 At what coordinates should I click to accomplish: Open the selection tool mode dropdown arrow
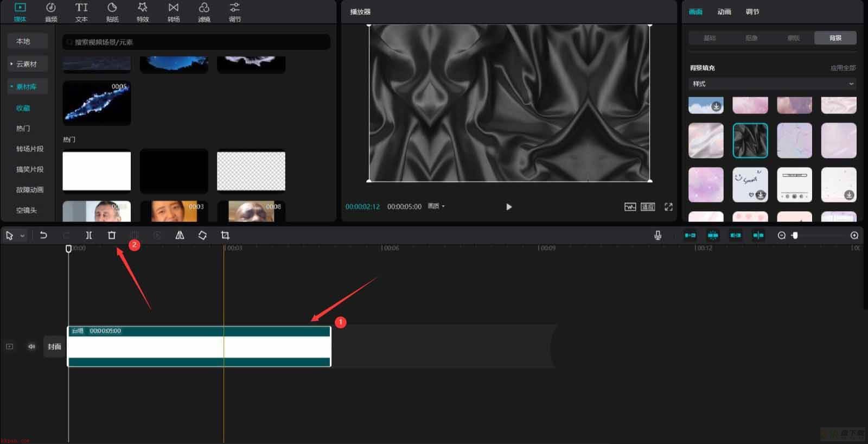(22, 236)
